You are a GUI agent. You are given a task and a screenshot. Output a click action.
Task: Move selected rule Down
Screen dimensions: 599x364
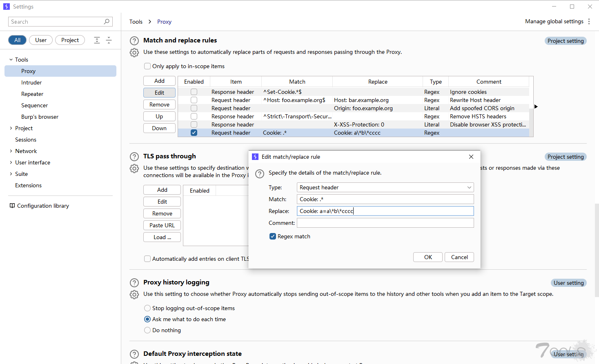coord(159,128)
